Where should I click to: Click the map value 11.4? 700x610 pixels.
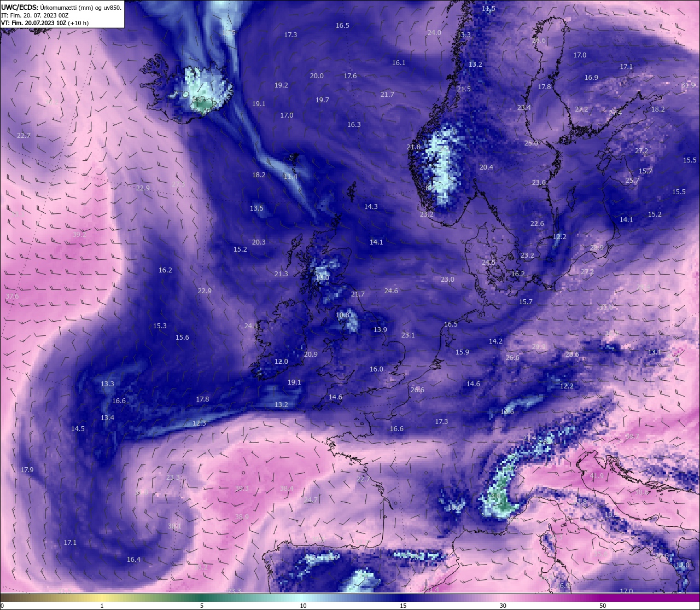click(x=290, y=177)
